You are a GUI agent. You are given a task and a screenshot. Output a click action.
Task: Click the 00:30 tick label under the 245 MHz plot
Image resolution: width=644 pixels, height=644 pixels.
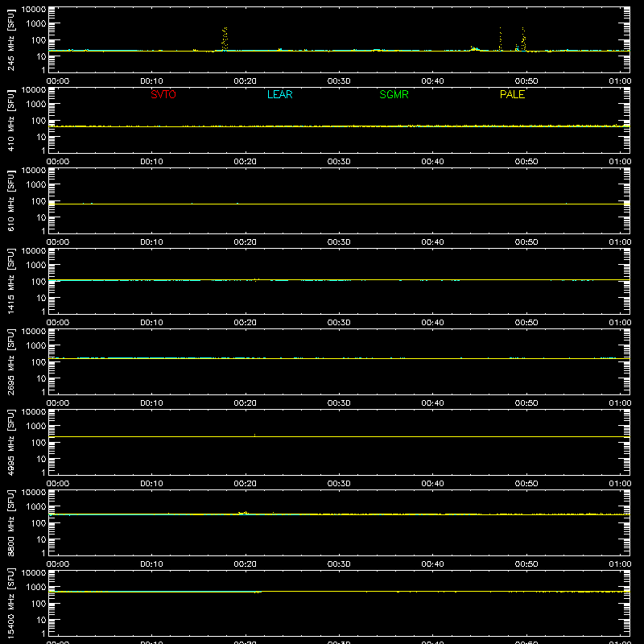[339, 81]
